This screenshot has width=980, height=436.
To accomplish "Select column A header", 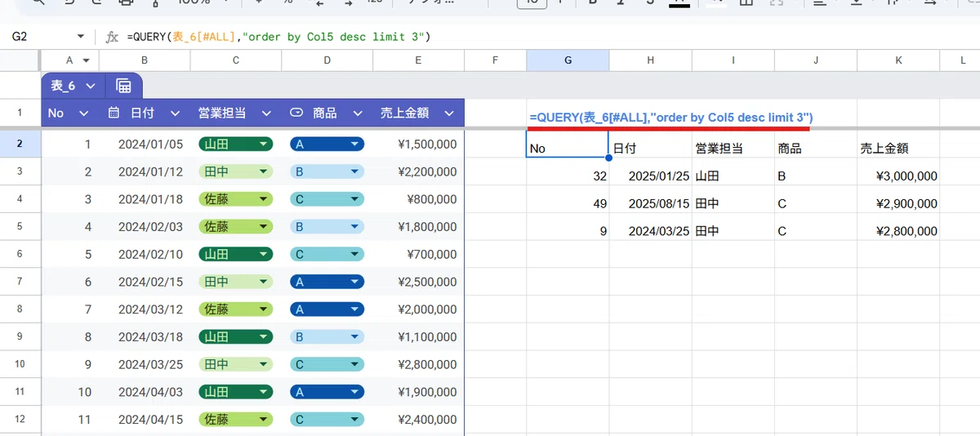I will coord(70,60).
